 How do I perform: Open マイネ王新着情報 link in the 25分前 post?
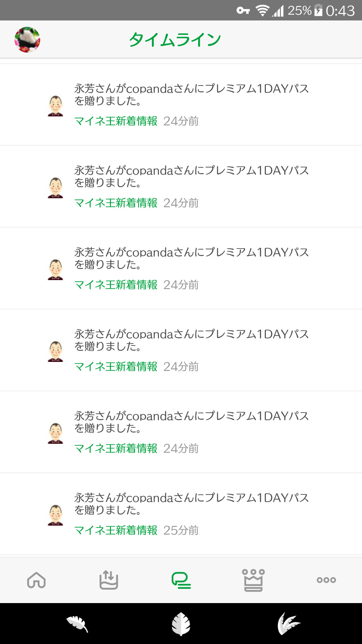click(116, 530)
